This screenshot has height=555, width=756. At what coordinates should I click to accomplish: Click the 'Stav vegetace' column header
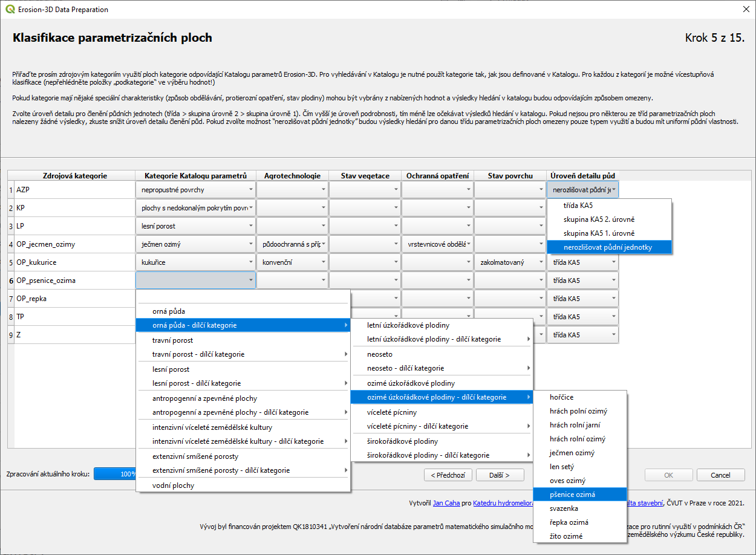[365, 176]
